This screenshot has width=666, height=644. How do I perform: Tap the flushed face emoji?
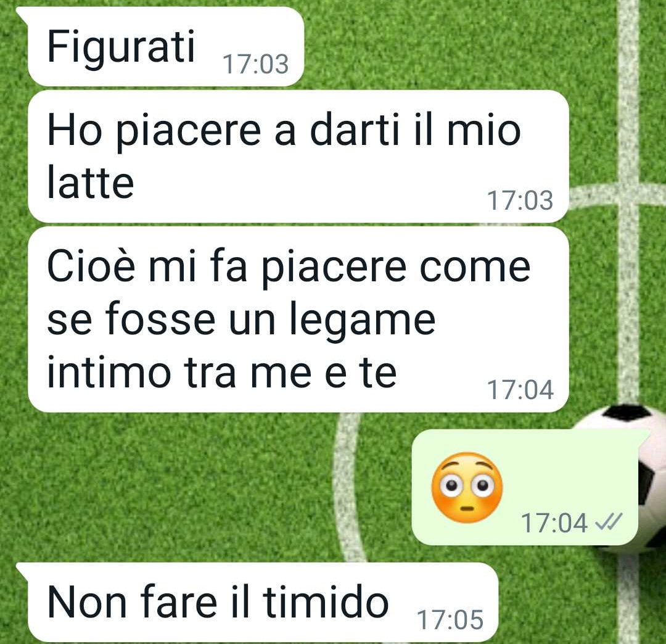click(x=467, y=488)
